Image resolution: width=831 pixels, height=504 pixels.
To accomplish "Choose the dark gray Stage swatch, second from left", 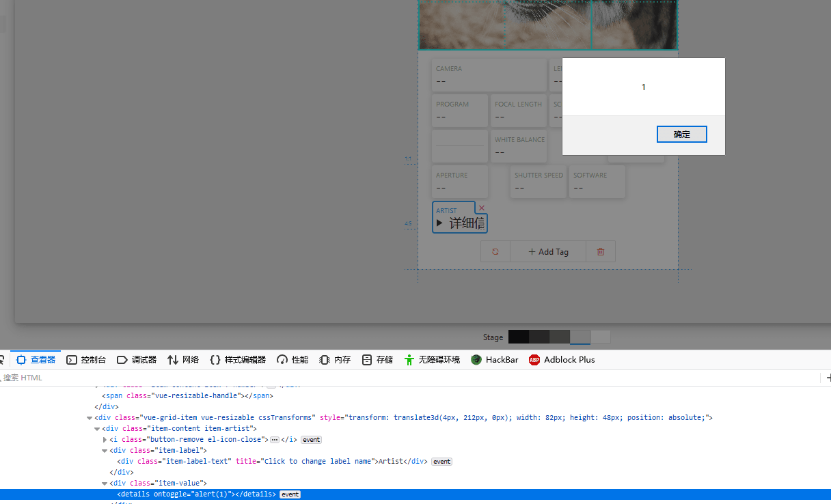I will click(x=539, y=337).
